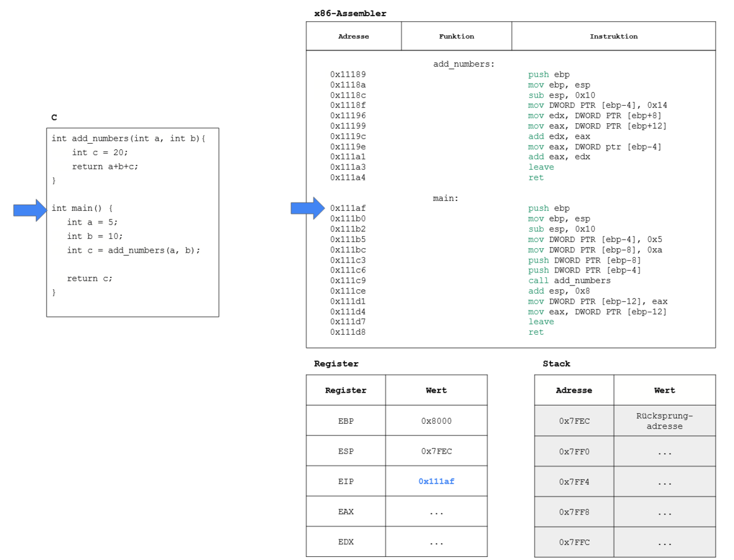Click the EDX register name cell

click(x=346, y=542)
